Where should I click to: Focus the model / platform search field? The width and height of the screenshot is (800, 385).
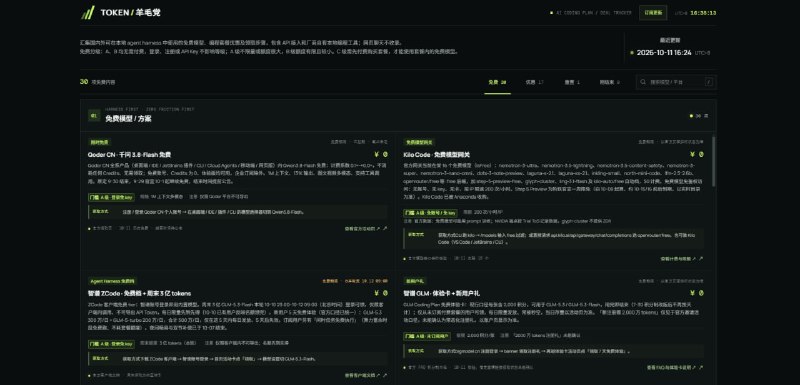[x=676, y=82]
